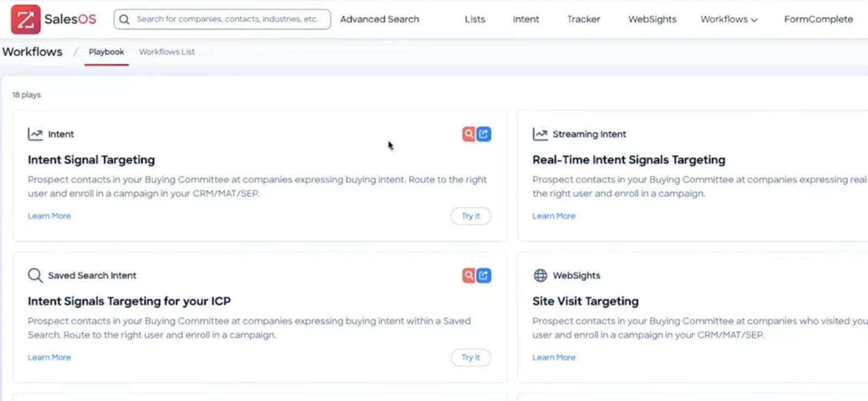Click the Saved Search Intent magnifier icon
Image resolution: width=868 pixels, height=401 pixels.
[x=35, y=275]
